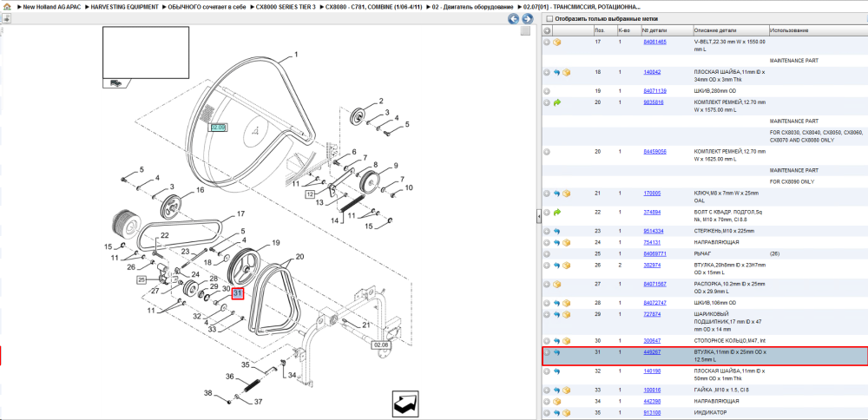Click the box icon in row 34
The width and height of the screenshot is (868, 420).
557,401
